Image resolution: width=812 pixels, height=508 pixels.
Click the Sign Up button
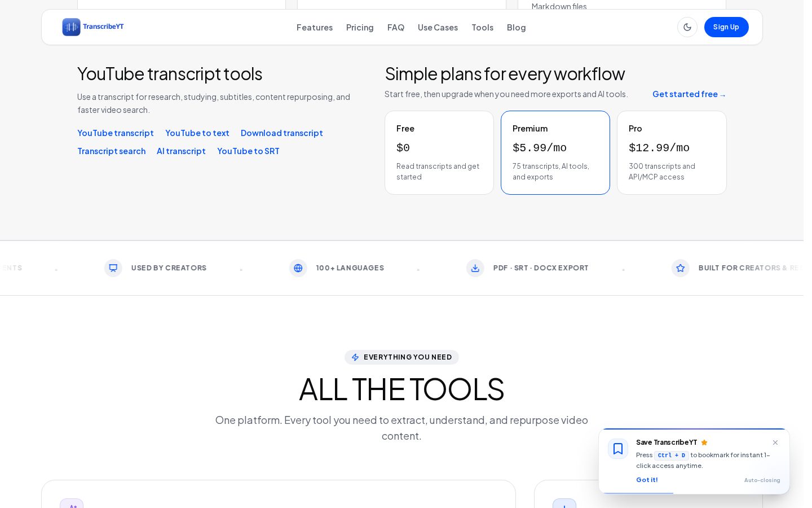tap(726, 27)
